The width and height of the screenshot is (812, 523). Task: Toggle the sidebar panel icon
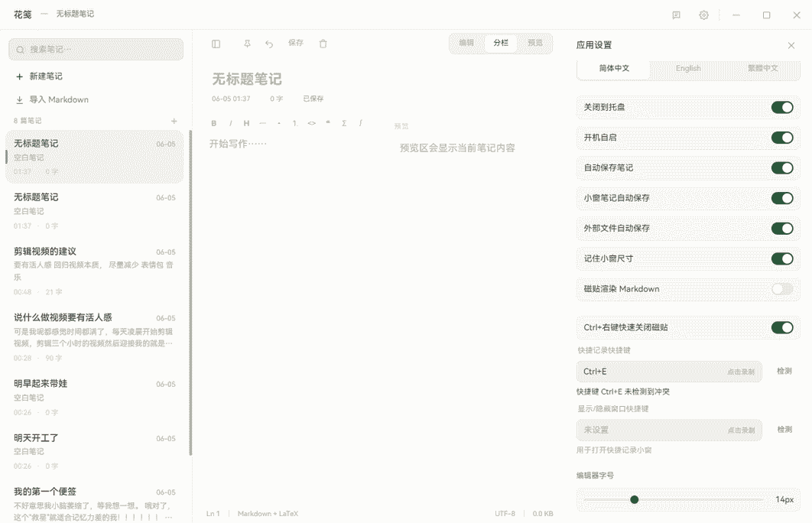tap(216, 44)
